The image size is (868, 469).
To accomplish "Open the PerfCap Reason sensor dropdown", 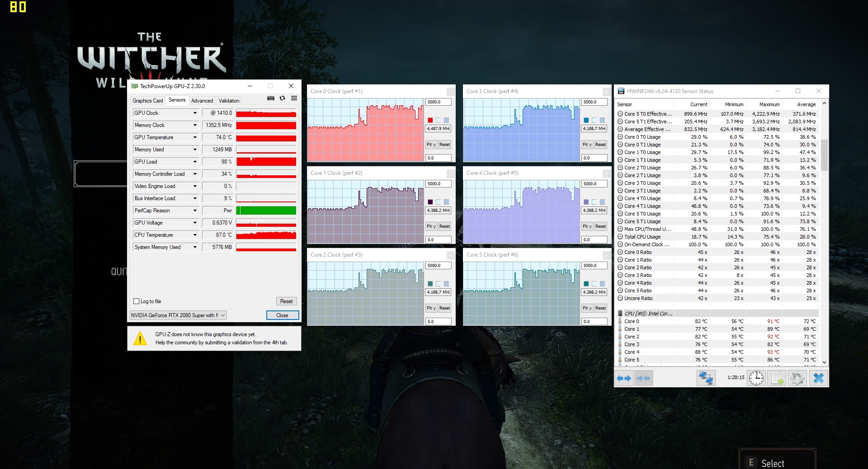I will coord(195,211).
